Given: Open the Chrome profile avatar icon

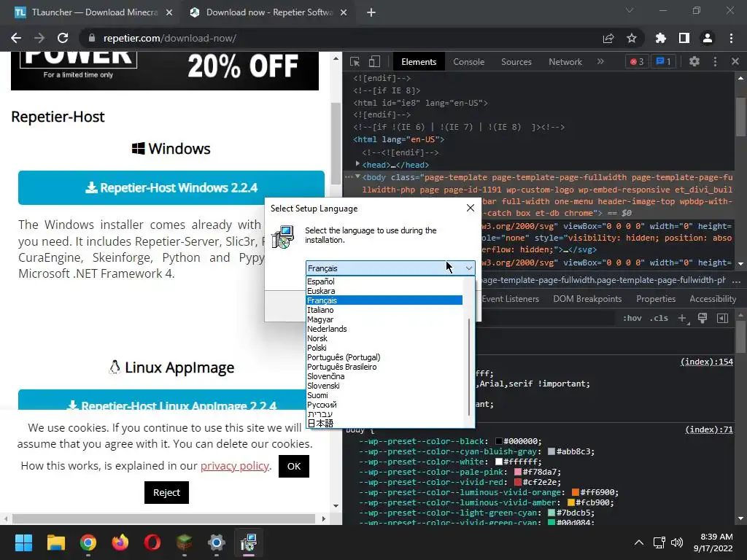Looking at the screenshot, I should (x=708, y=38).
